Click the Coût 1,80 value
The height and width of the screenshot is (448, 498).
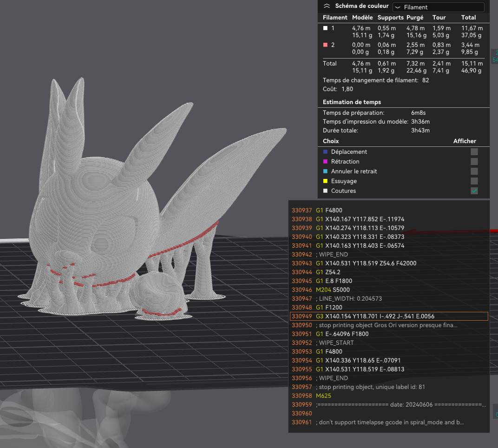(347, 89)
